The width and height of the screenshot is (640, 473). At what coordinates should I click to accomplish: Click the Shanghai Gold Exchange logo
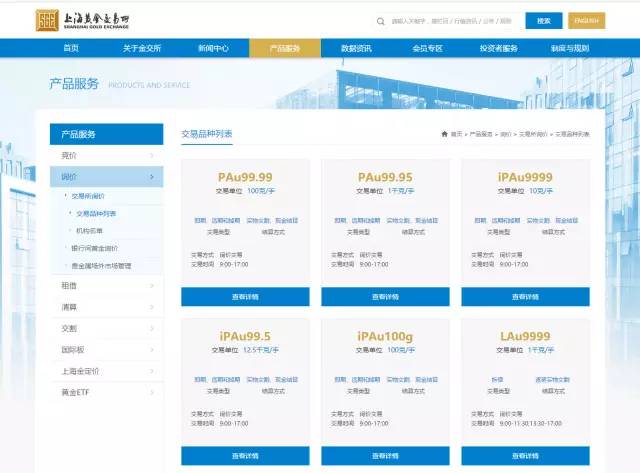pyautogui.click(x=82, y=20)
